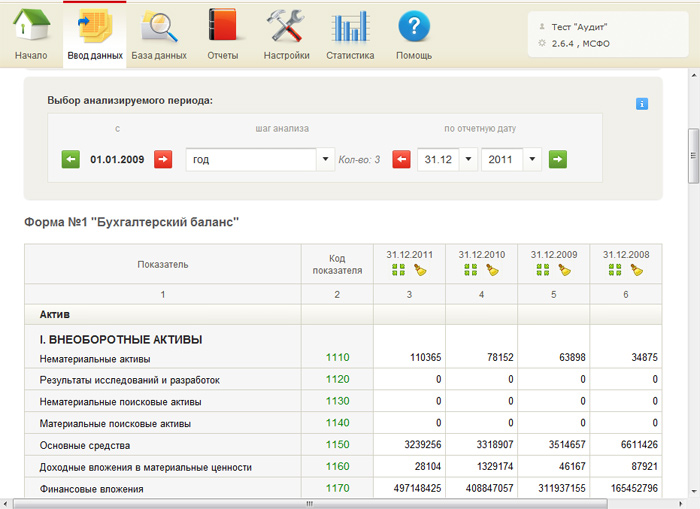Open the База данных section
The width and height of the screenshot is (700, 509).
159,35
